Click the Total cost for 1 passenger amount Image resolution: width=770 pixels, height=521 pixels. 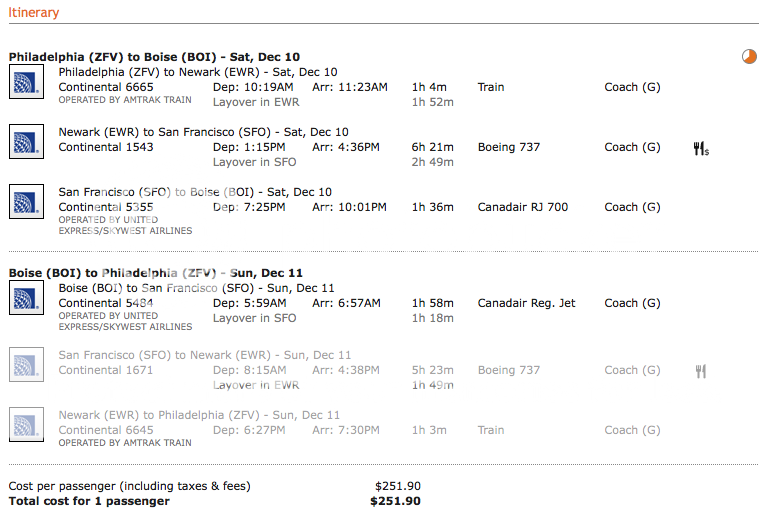click(395, 501)
